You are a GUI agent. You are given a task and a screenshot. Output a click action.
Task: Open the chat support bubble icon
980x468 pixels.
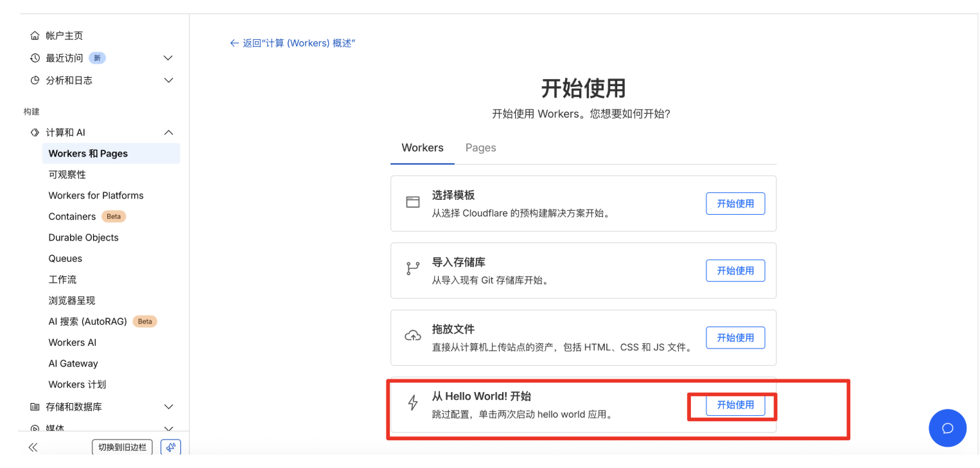[x=947, y=428]
